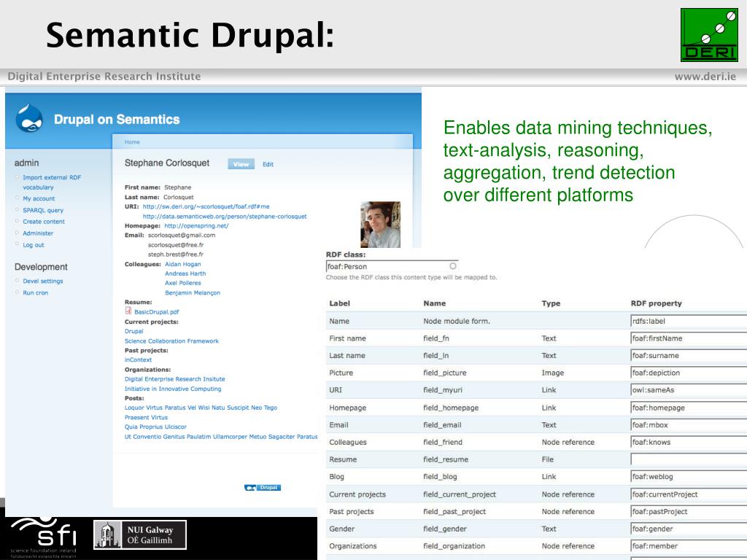Open colleague Aidan Hogan's page

[182, 264]
